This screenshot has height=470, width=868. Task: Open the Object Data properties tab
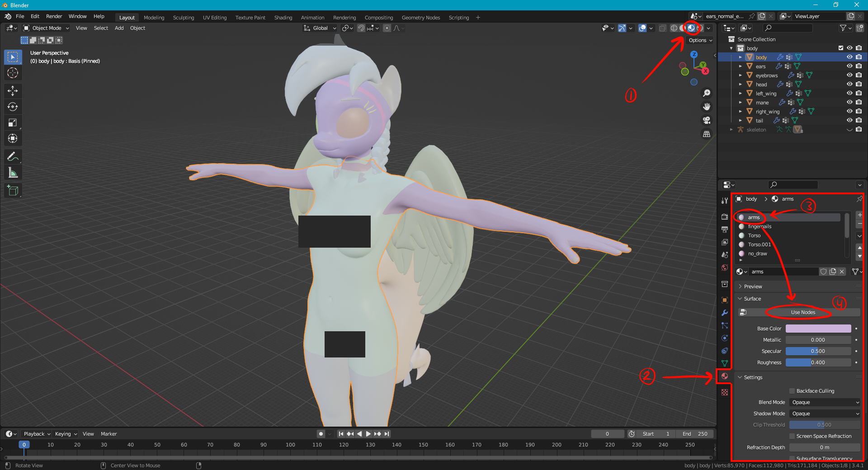725,363
